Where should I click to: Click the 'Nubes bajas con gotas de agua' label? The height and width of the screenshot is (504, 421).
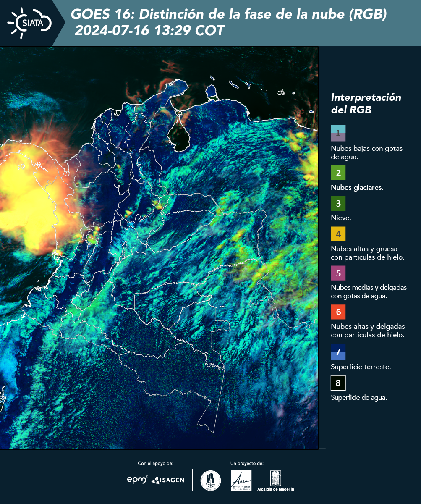click(x=367, y=153)
